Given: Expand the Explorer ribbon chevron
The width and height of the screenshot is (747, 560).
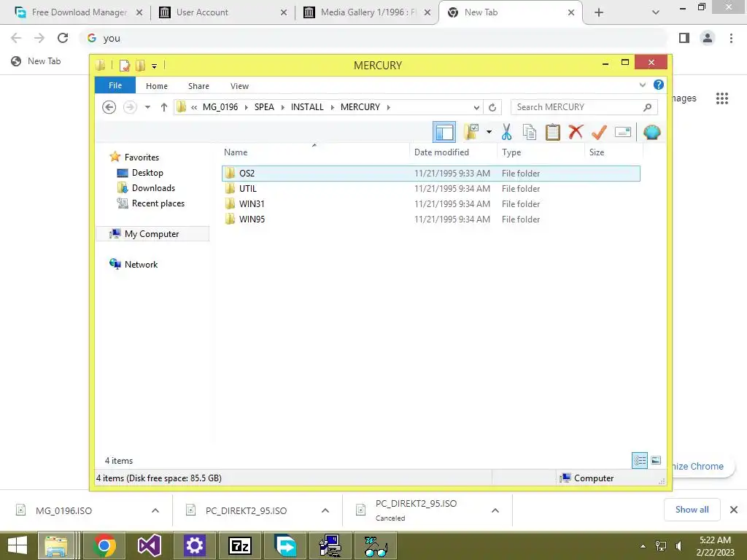Looking at the screenshot, I should point(642,85).
